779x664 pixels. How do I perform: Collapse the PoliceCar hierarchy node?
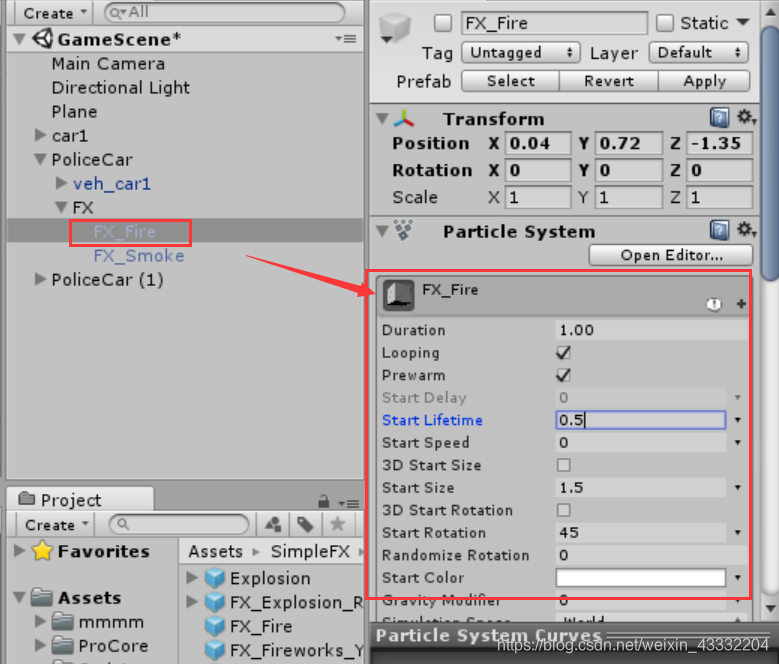40,159
